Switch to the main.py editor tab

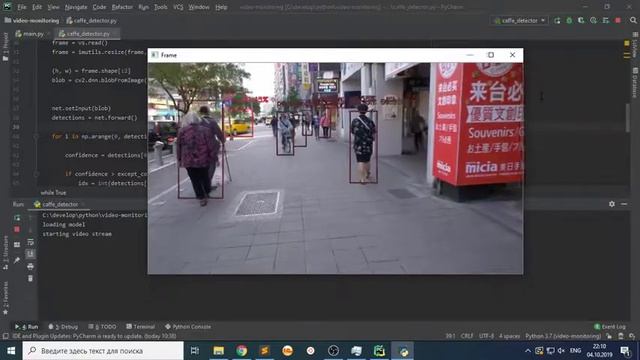[31, 34]
